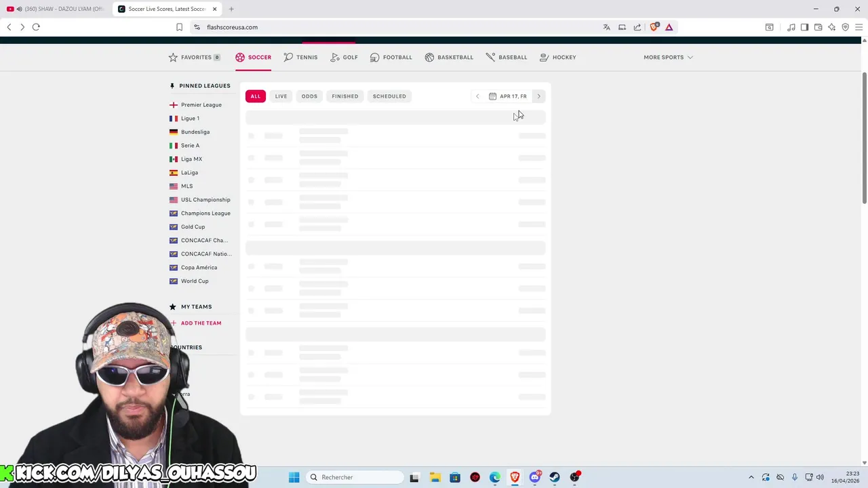Filter matches by LIVE
The image size is (868, 488).
(281, 96)
